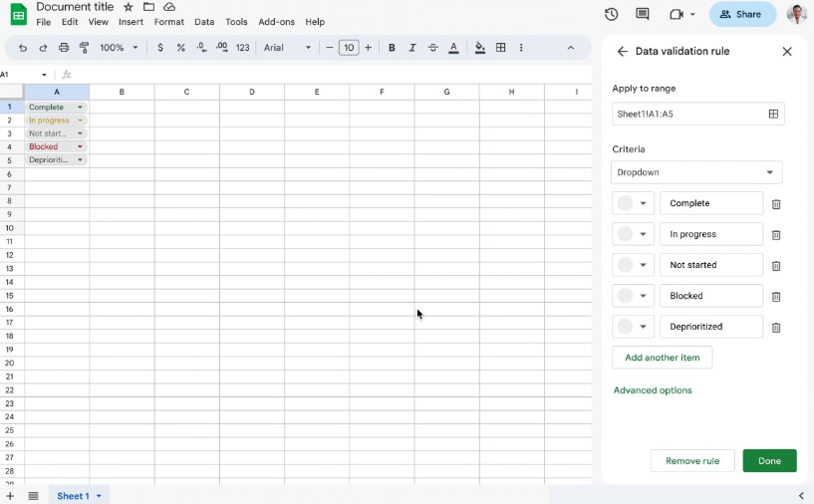The width and height of the screenshot is (814, 504).
Task: Click the Advanced options link
Action: click(x=653, y=390)
